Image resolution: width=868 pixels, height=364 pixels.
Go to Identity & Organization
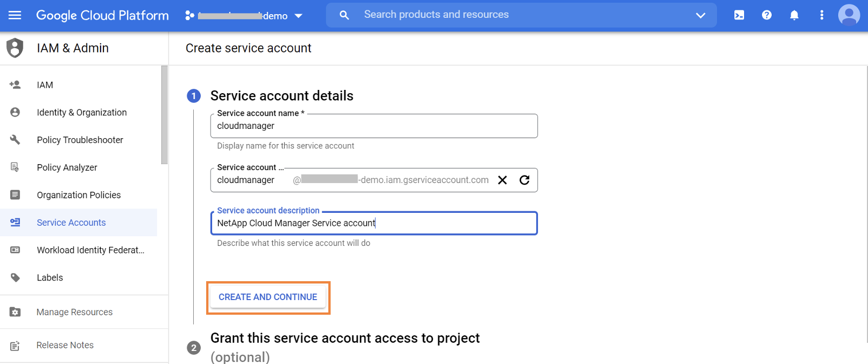(x=81, y=113)
